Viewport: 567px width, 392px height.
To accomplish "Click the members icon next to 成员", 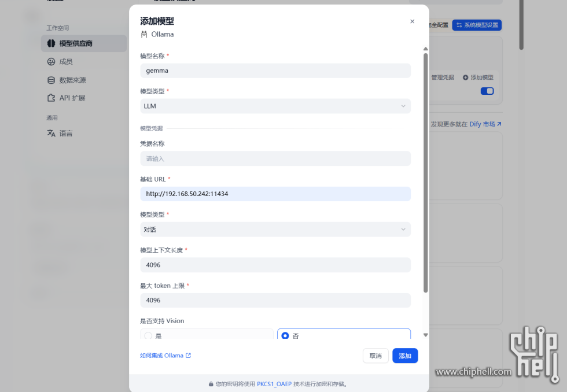I will click(x=51, y=62).
